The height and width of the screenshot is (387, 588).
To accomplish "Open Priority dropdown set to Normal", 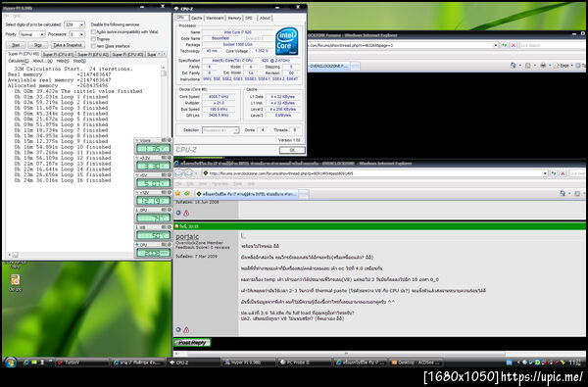I will point(32,34).
